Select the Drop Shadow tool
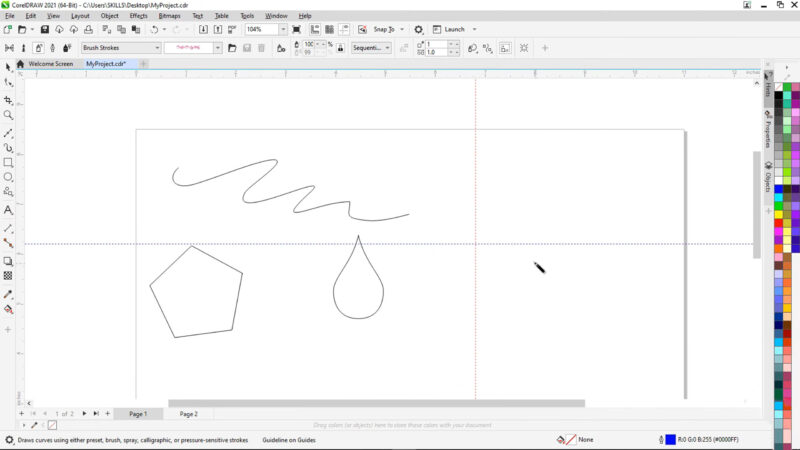Image resolution: width=800 pixels, height=450 pixels. coord(8,261)
